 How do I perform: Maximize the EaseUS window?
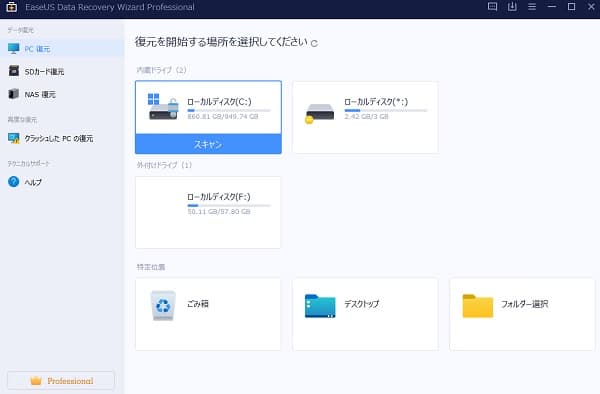(x=571, y=7)
